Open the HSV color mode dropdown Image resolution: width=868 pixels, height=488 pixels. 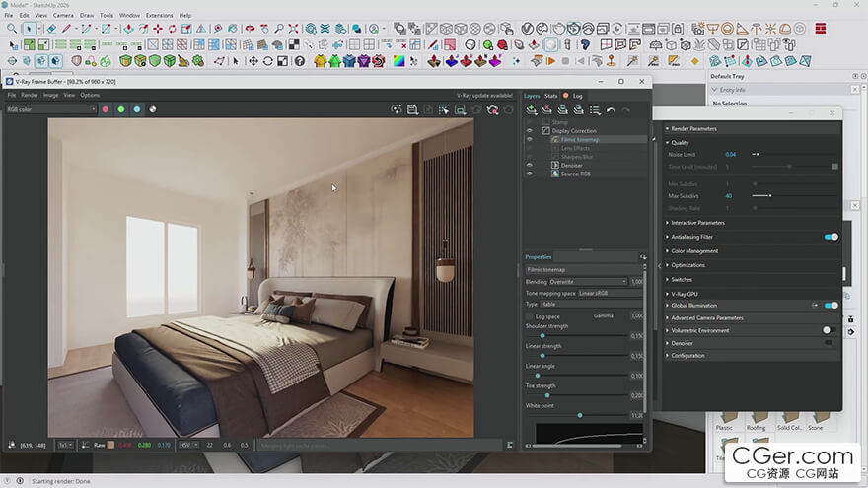pyautogui.click(x=188, y=445)
